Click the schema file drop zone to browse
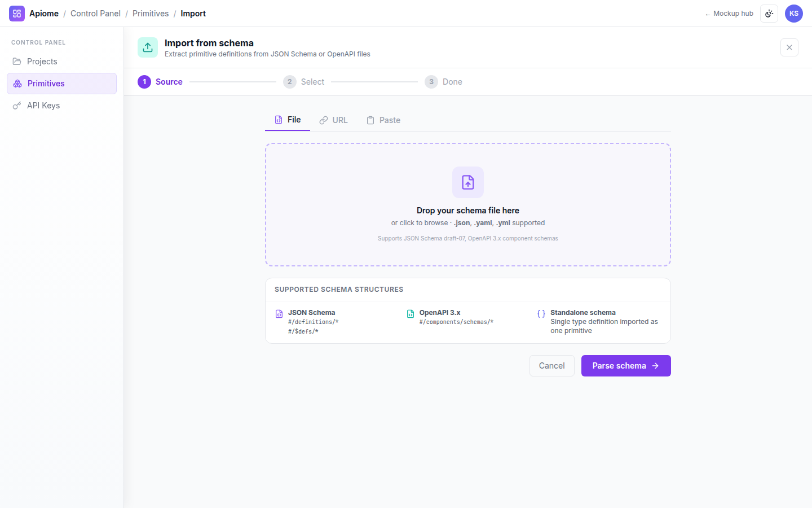The width and height of the screenshot is (812, 508). [x=468, y=204]
